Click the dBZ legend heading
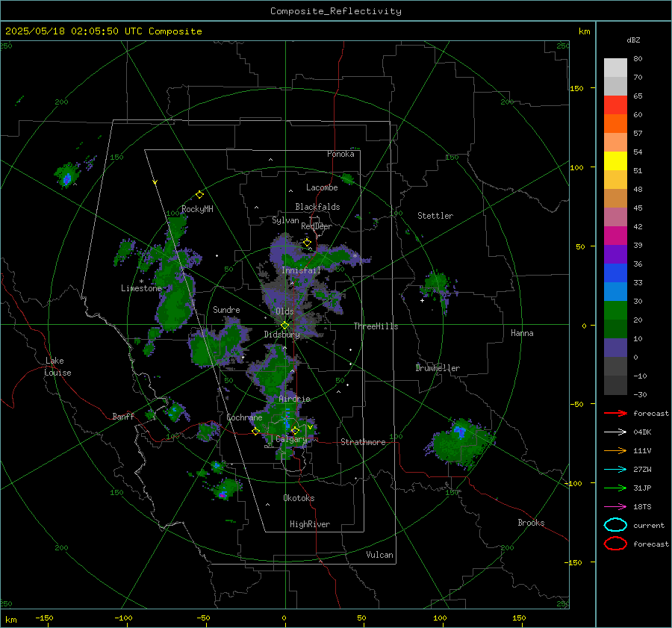This screenshot has width=672, height=628. [x=633, y=40]
